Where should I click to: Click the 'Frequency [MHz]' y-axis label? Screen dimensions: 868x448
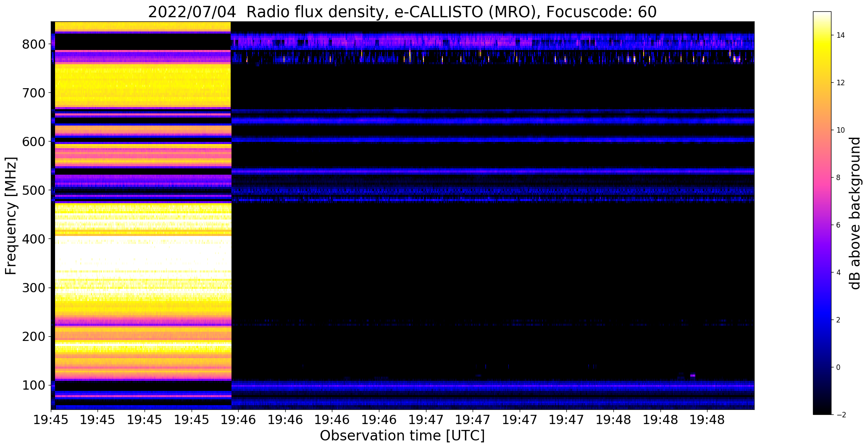click(11, 216)
